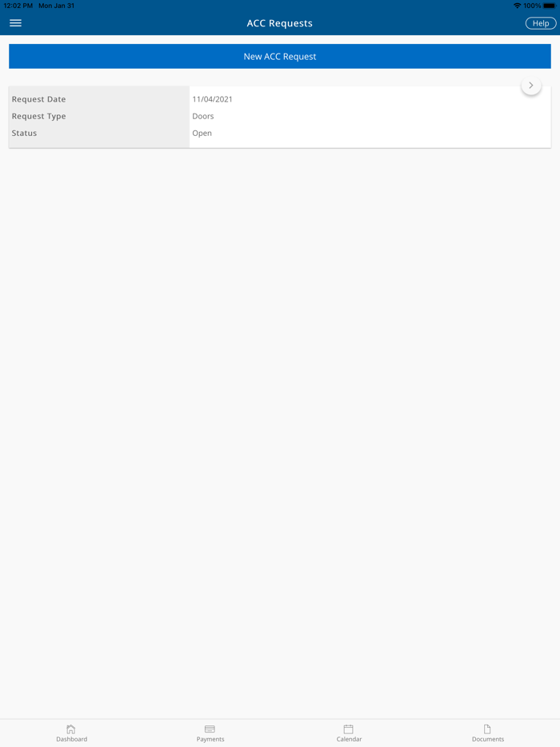Viewport: 560px width, 747px height.
Task: Click the ACC Requests page title
Action: click(280, 23)
